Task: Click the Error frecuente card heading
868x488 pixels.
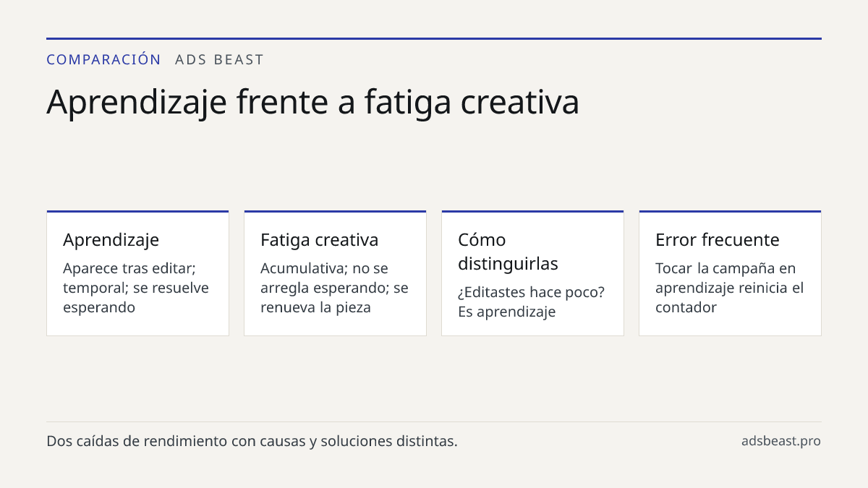Action: click(717, 240)
